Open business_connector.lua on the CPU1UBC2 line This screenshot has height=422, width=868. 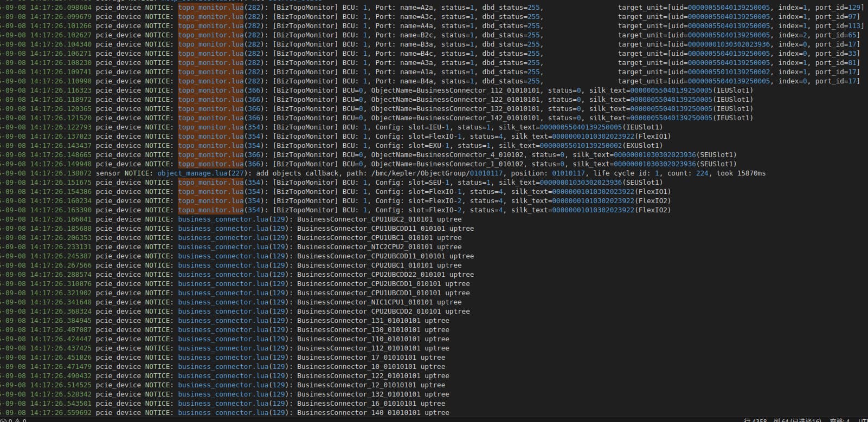[223, 219]
